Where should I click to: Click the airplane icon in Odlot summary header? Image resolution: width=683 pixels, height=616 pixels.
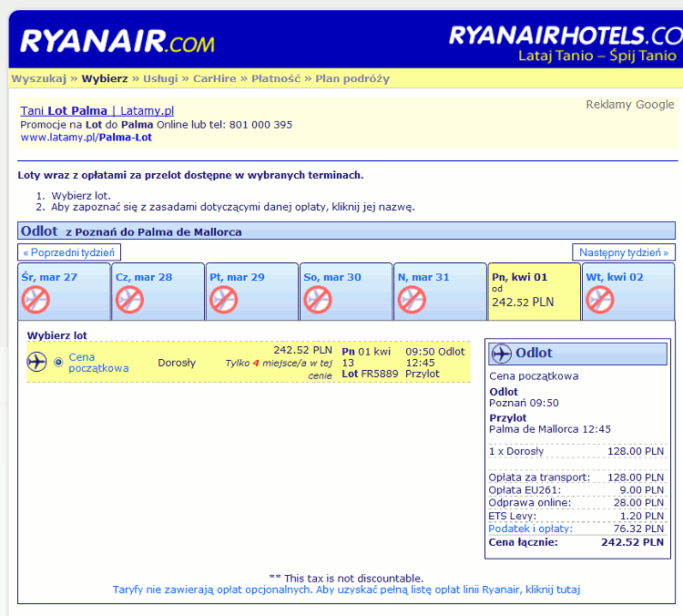pyautogui.click(x=502, y=354)
